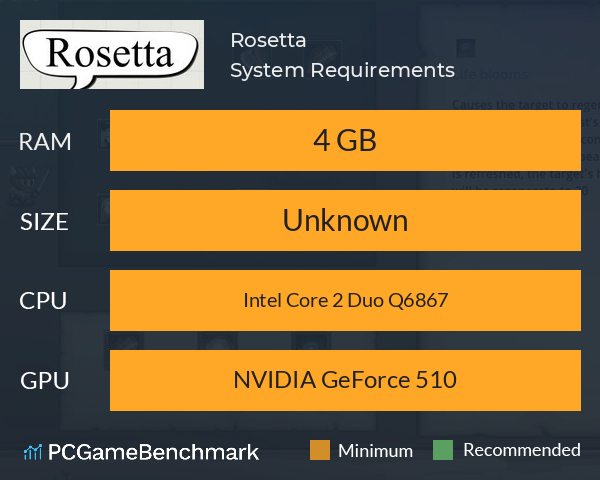Click the 'GPU' row label
The width and height of the screenshot is (600, 480).
[x=44, y=380]
